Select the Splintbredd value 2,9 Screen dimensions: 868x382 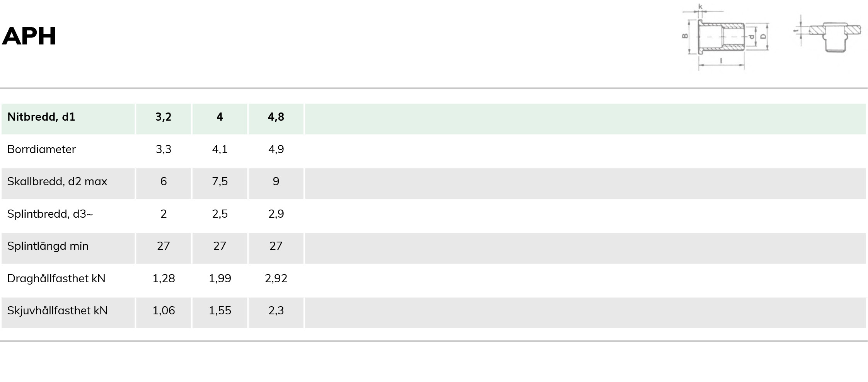point(276,214)
